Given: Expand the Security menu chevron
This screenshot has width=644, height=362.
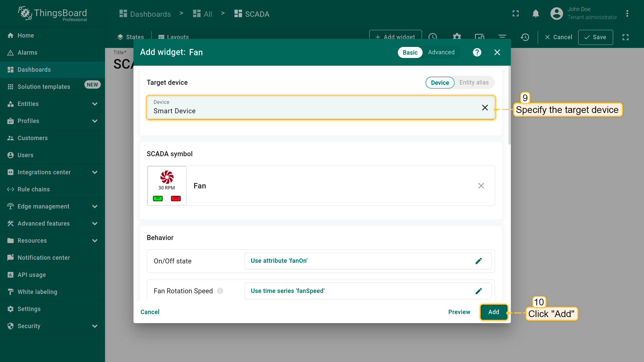Looking at the screenshot, I should [95, 326].
